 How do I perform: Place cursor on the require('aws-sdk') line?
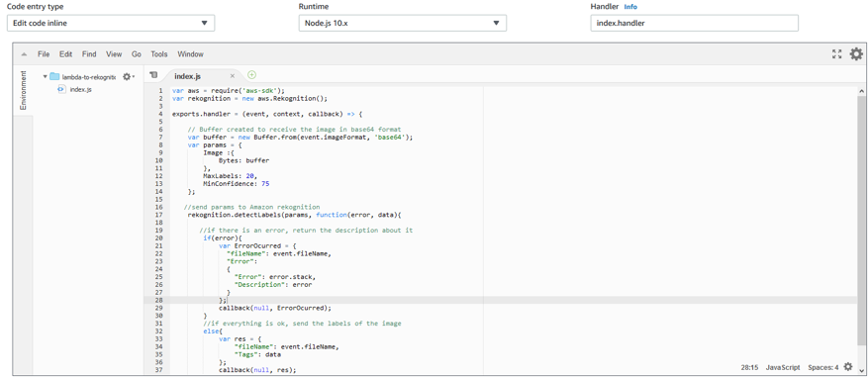pos(228,91)
